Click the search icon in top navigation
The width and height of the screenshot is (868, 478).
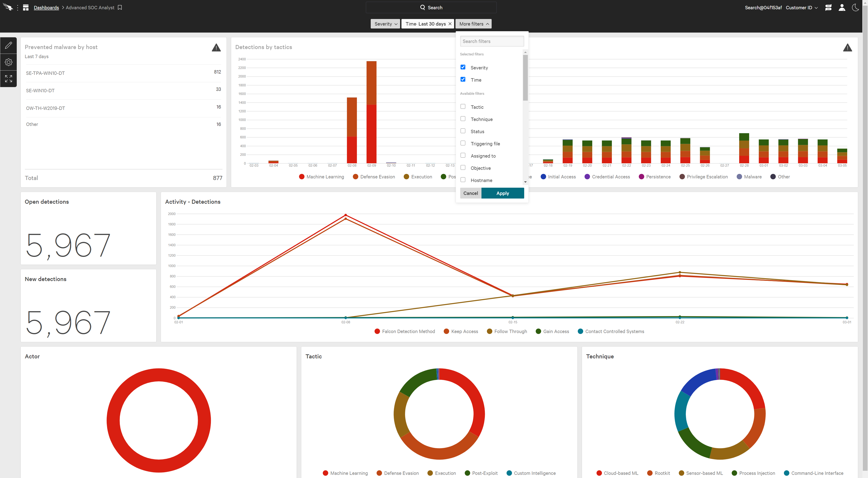422,7
